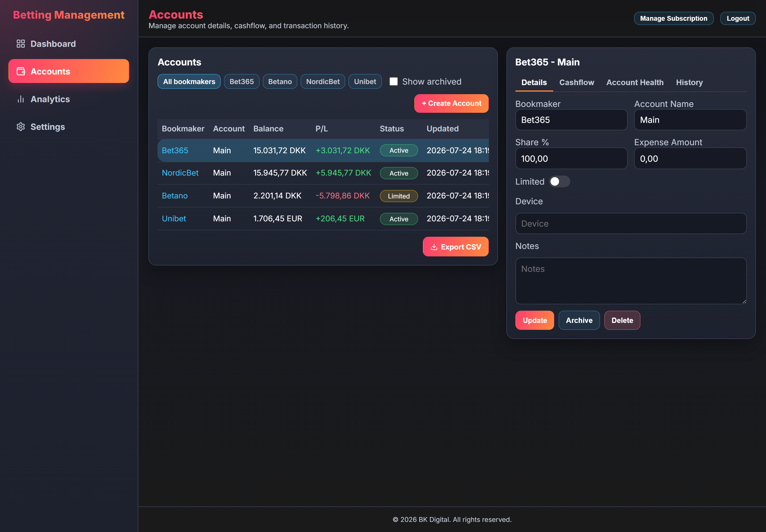Go to Dashboard in the sidebar
The height and width of the screenshot is (532, 766).
69,44
